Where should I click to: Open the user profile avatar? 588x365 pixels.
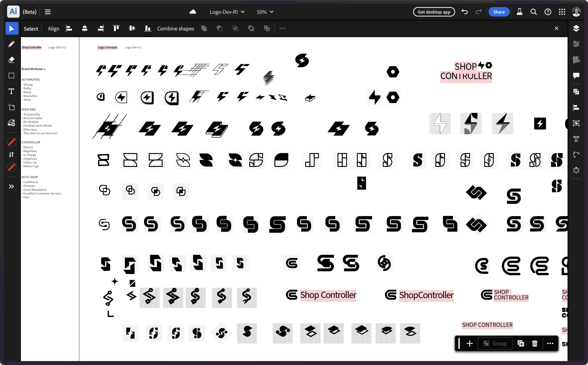pyautogui.click(x=576, y=12)
